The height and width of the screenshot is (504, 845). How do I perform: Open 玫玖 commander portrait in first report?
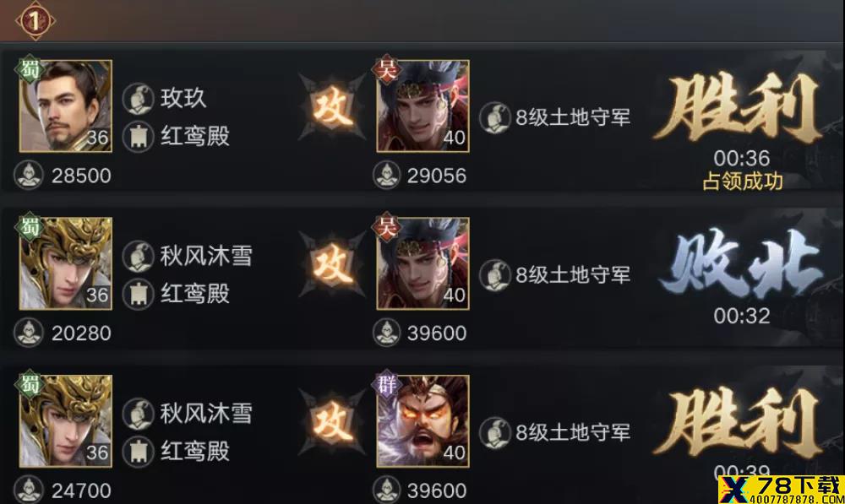click(x=66, y=106)
